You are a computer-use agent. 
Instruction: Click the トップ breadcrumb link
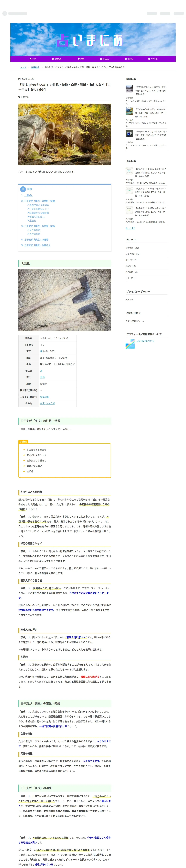[x=23, y=67]
